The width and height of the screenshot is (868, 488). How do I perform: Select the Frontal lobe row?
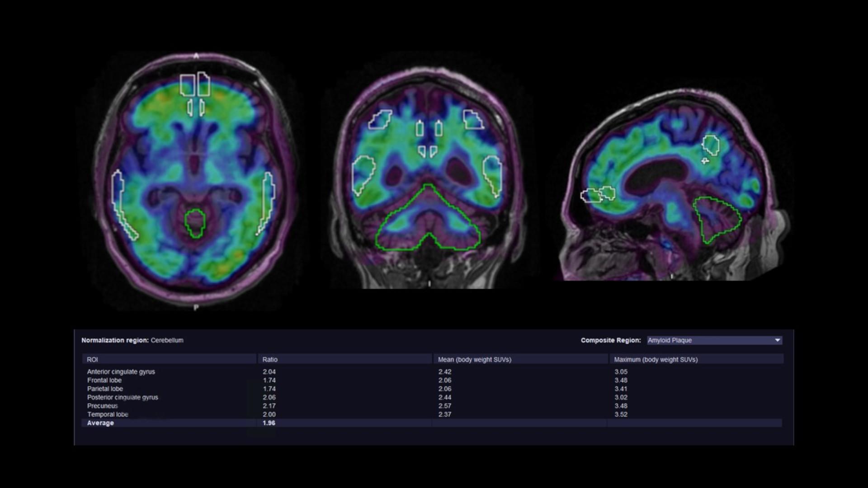click(104, 380)
